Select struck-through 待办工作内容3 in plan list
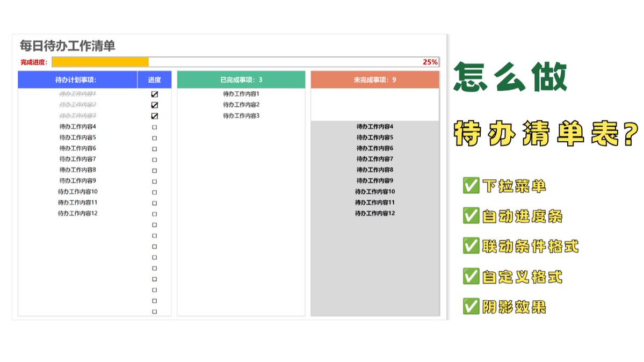Image resolution: width=644 pixels, height=362 pixels. [78, 116]
